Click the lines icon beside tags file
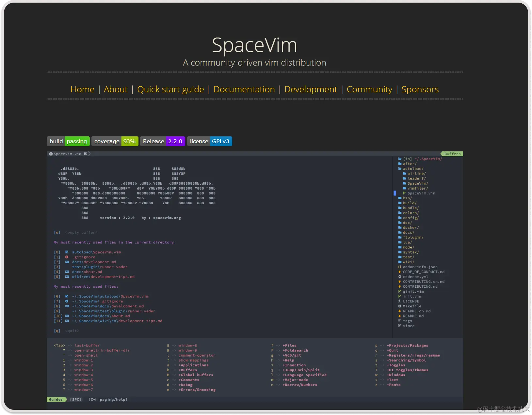 [400, 321]
